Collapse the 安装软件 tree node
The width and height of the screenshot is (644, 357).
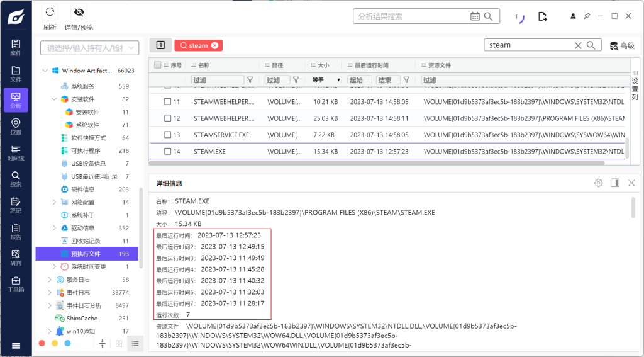tap(54, 99)
